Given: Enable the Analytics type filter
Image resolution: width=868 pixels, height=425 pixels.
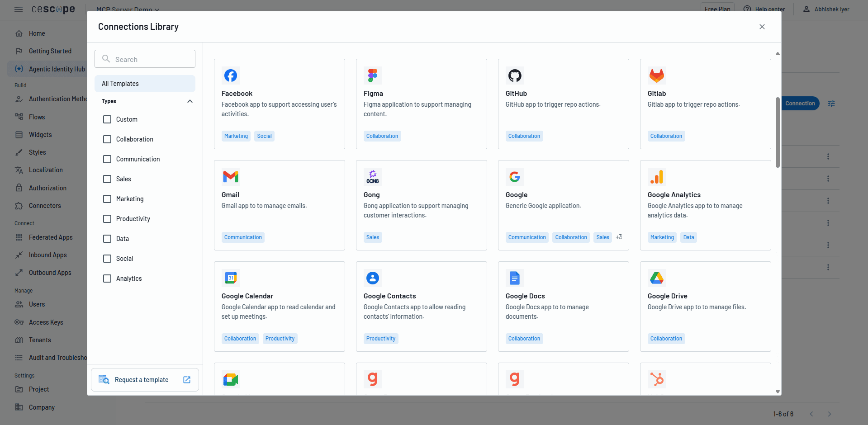Looking at the screenshot, I should 107,279.
